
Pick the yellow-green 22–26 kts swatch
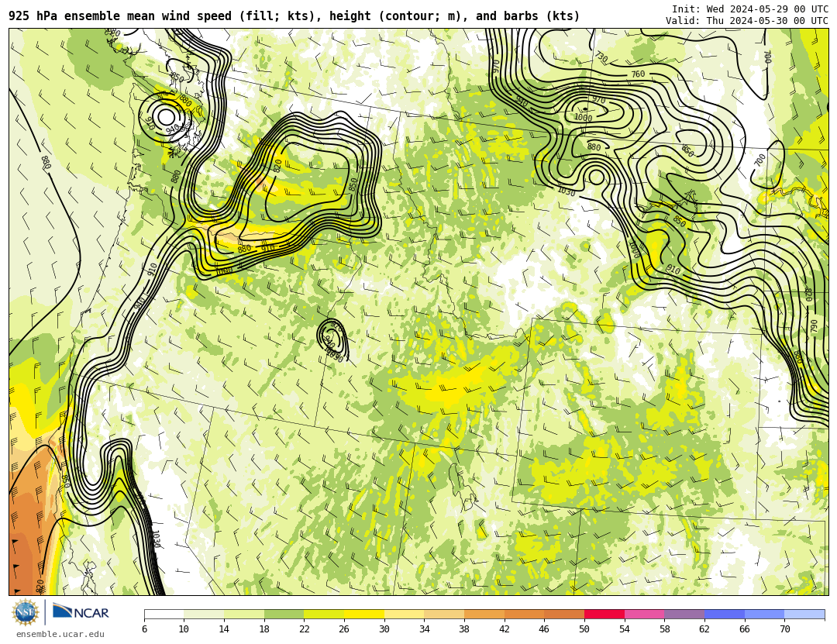point(324,614)
